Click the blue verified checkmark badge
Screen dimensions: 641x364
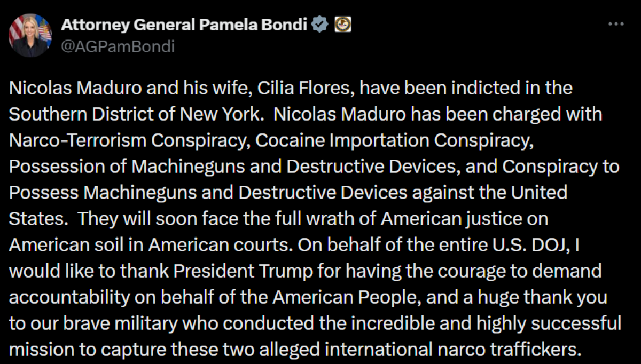click(319, 24)
